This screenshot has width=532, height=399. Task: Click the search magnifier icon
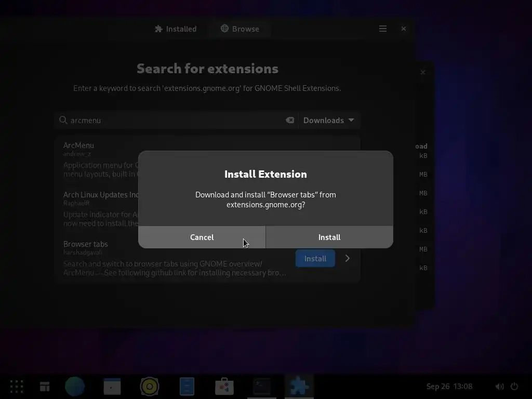[63, 120]
